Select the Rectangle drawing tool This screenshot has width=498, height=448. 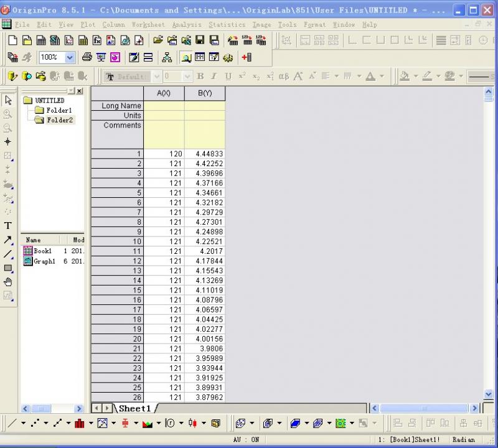point(8,268)
